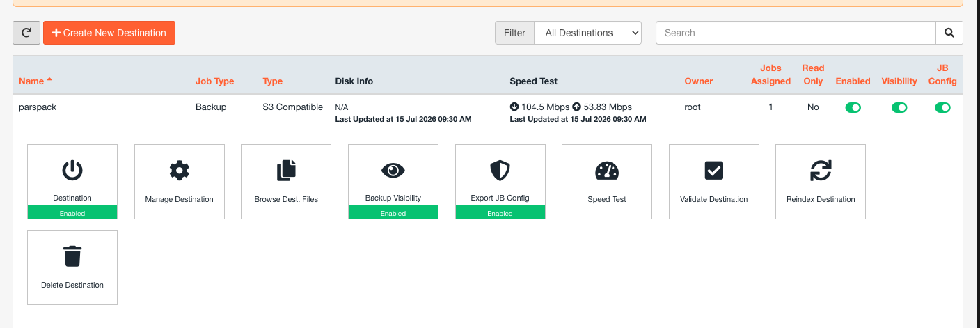This screenshot has height=328, width=980.
Task: Click the upload speed arrow icon
Action: pos(576,107)
